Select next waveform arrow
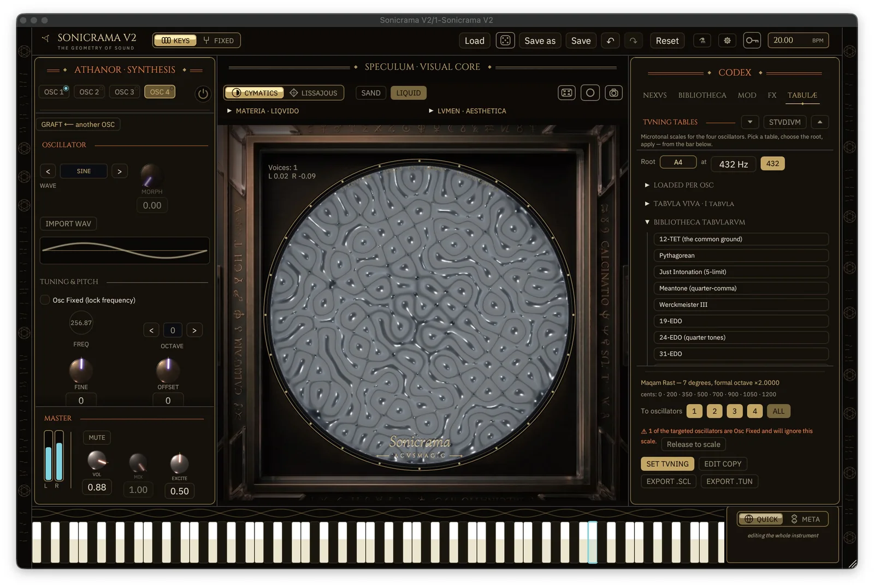Image resolution: width=874 pixels, height=588 pixels. pos(120,171)
